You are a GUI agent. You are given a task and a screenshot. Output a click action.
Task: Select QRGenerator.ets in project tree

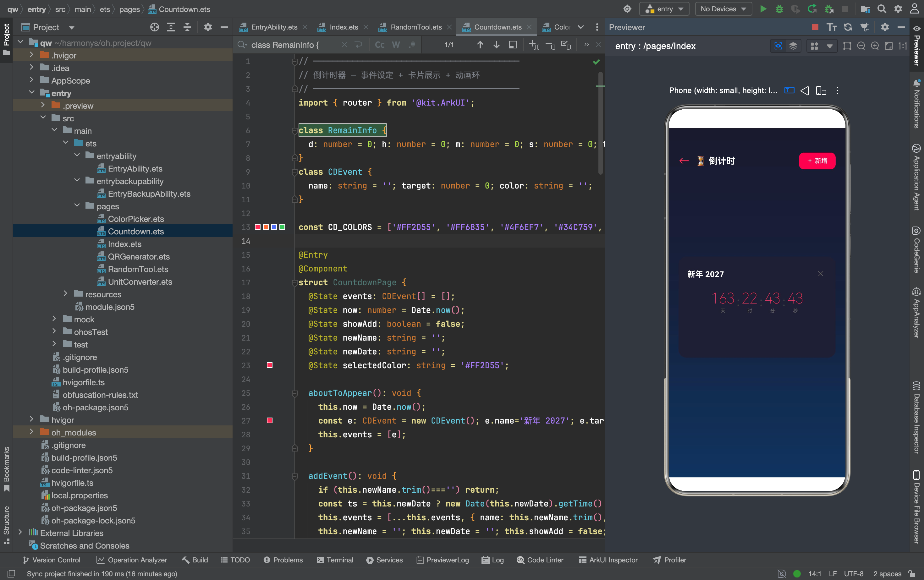[139, 256]
